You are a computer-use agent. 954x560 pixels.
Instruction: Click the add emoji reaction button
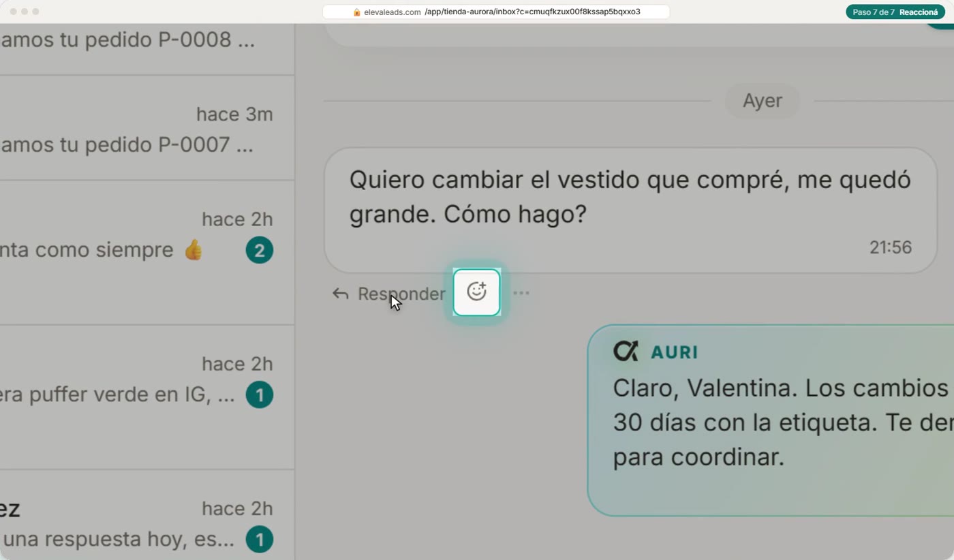coord(476,292)
